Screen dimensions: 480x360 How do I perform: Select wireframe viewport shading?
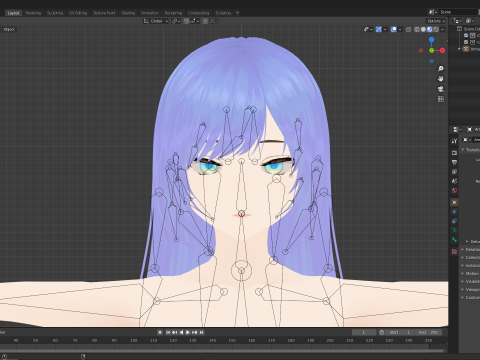tap(417, 29)
